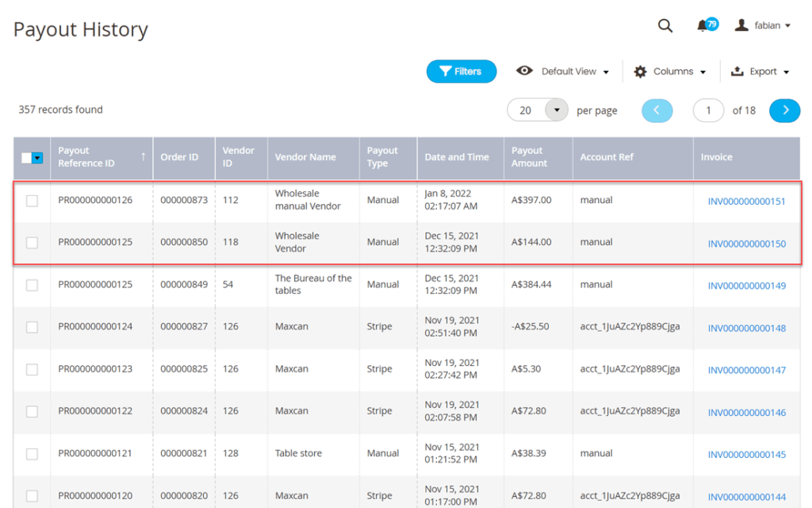Click the Columns gear icon

(x=641, y=71)
